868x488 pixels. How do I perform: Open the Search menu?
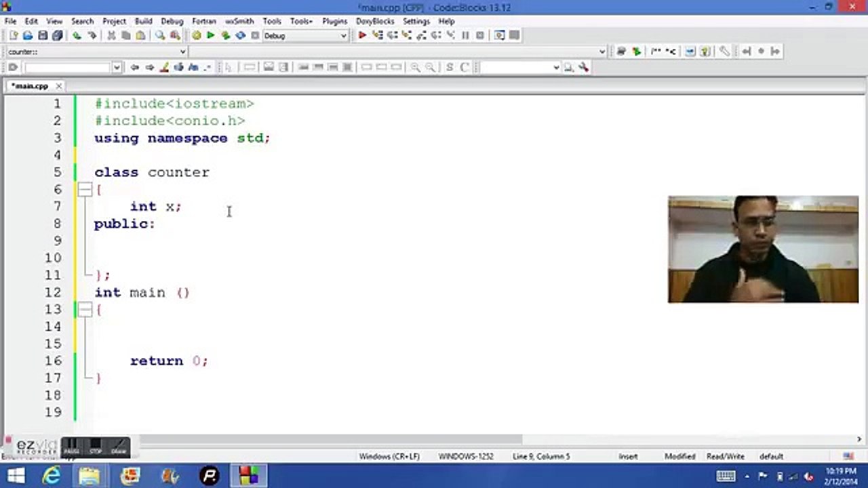82,21
